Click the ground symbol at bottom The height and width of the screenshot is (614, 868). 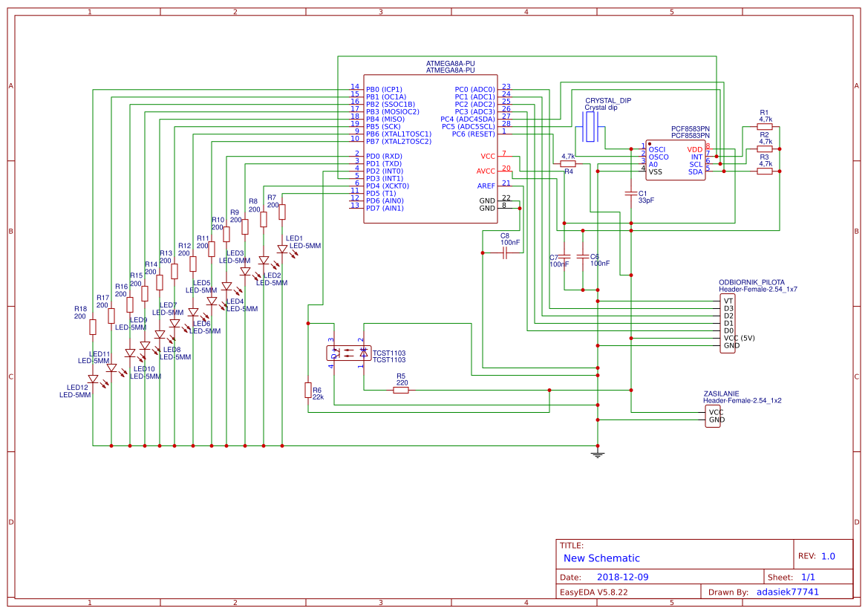point(597,453)
